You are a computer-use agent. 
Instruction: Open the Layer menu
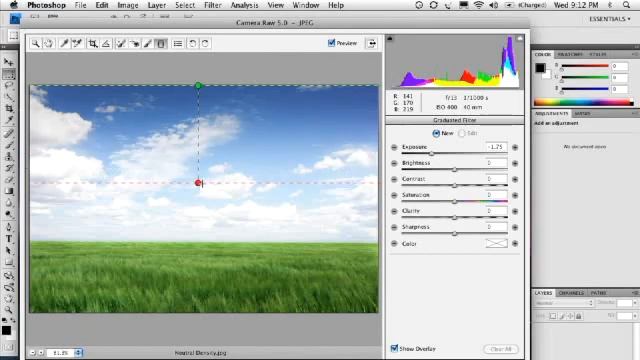coord(157,5)
